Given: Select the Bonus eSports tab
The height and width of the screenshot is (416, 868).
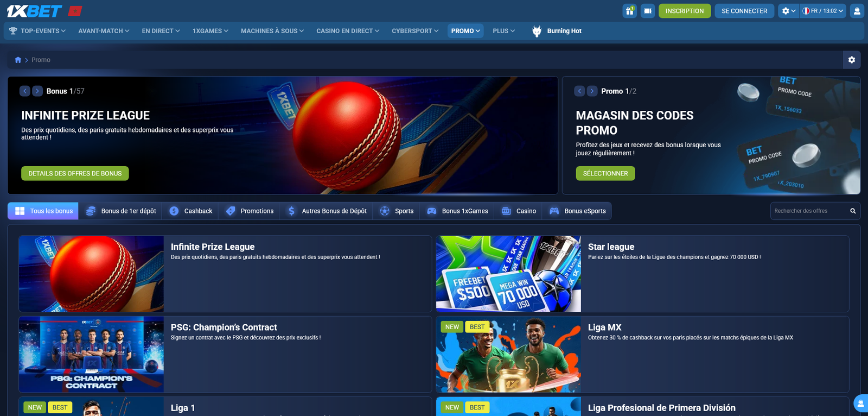Looking at the screenshot, I should [x=577, y=211].
